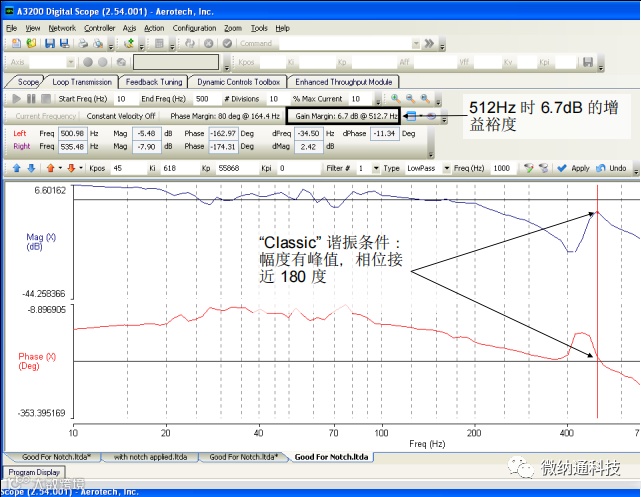Open the Axis selection dropdown
This screenshot has width=641, height=497.
point(71,62)
